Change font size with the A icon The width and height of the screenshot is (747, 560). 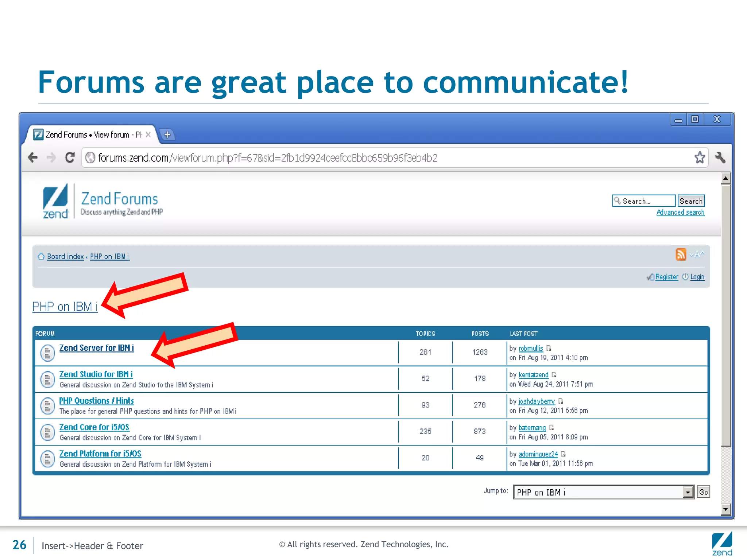[x=697, y=254]
